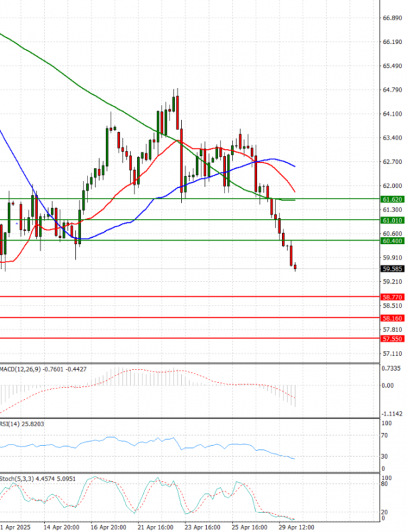The width and height of the screenshot is (407, 532).
Task: Click the 29 Apr 12:00 time label
Action: [296, 527]
